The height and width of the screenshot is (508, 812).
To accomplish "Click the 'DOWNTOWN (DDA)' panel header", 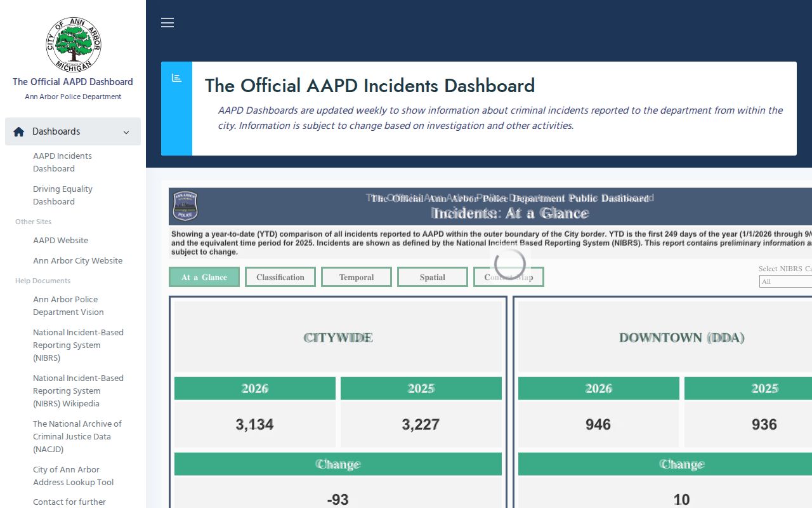I will 681,337.
